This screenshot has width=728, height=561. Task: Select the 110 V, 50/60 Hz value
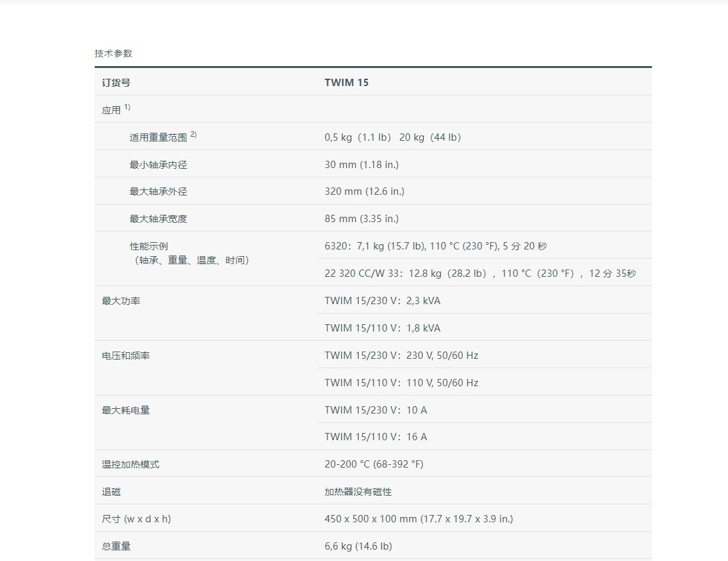coord(401,383)
